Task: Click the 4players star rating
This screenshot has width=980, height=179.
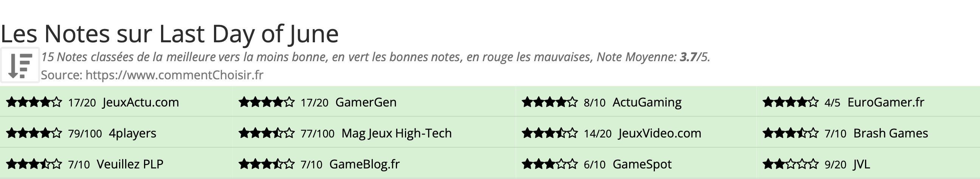Action: (34, 133)
